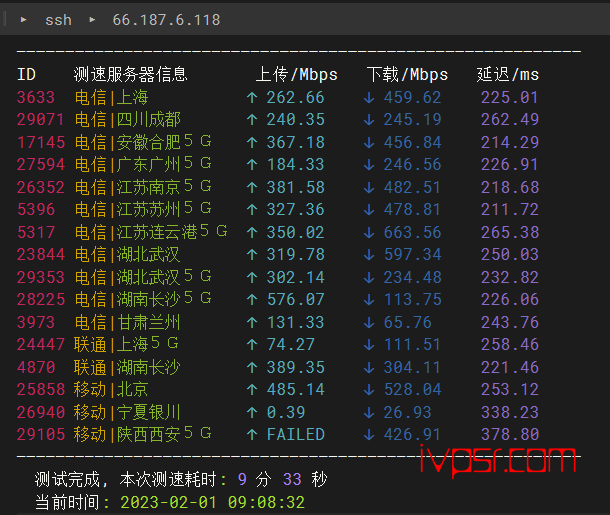
Task: Select server ID 4870
Action: [36, 367]
